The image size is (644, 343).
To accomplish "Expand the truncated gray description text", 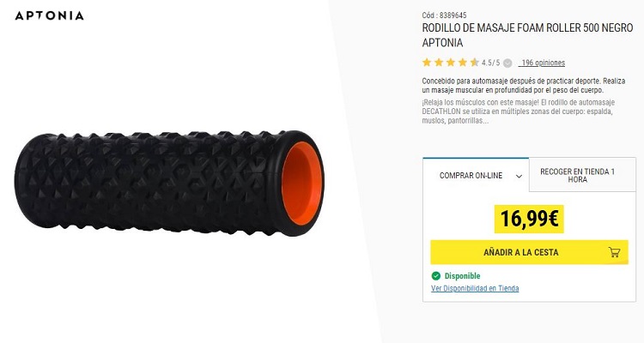I will pos(519,111).
